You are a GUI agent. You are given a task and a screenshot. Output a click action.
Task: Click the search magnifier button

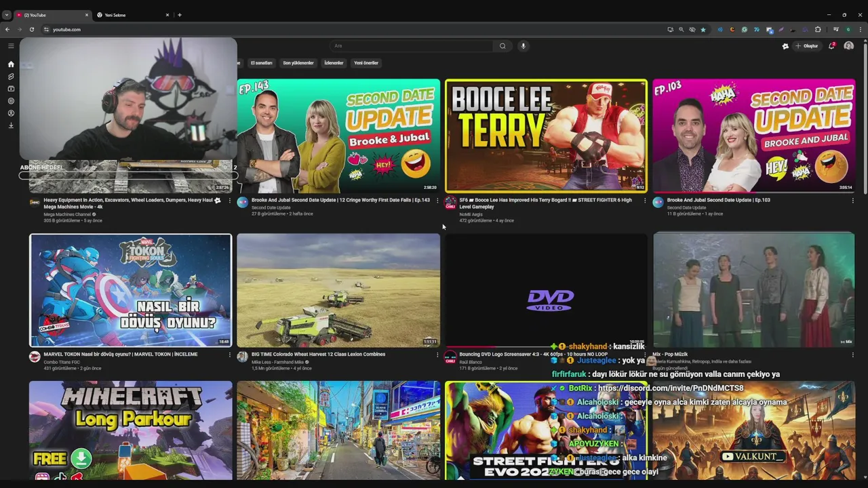click(x=502, y=46)
